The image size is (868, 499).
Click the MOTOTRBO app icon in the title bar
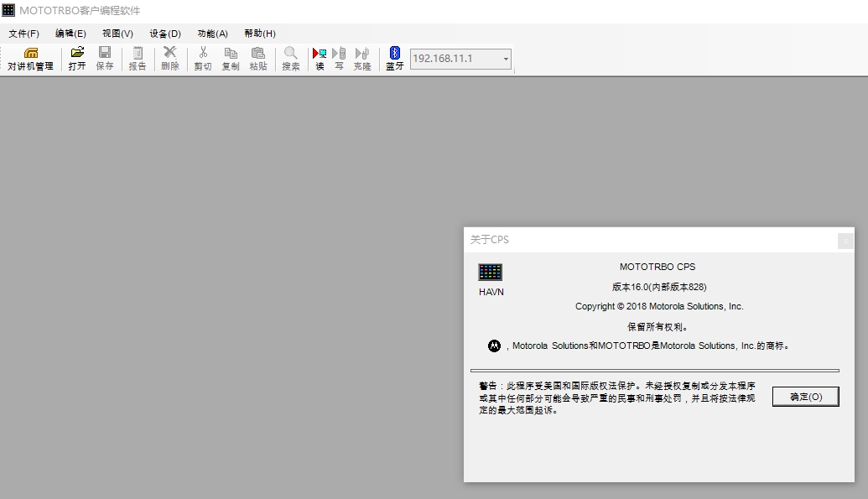pos(8,10)
